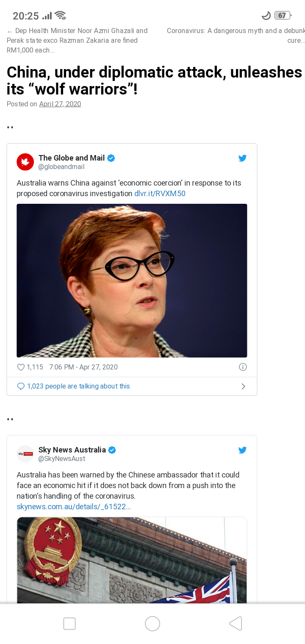Go to previous post about Dep Health Minister
305x644 pixels.
(x=77, y=40)
